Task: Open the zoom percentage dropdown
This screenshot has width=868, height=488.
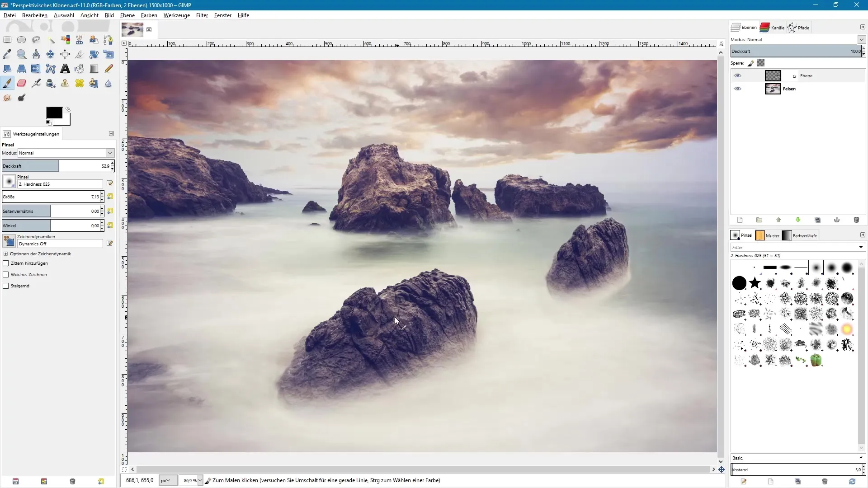Action: 200,480
